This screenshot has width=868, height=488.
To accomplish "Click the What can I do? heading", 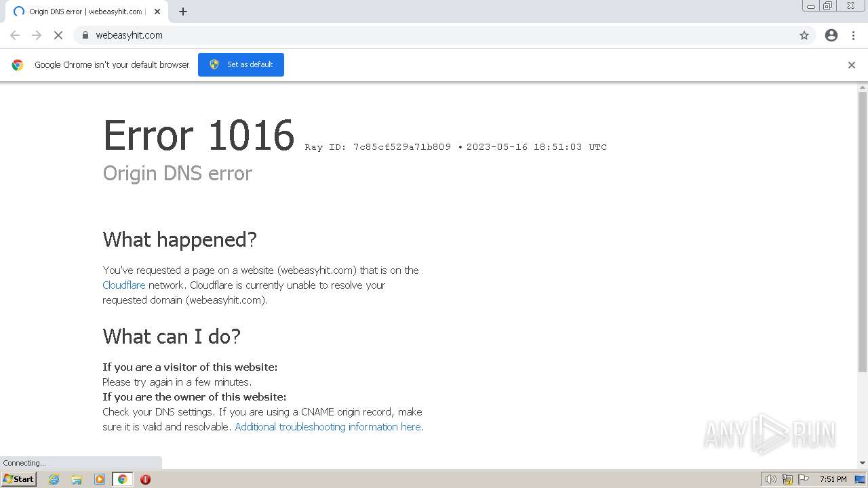I will pos(172,336).
